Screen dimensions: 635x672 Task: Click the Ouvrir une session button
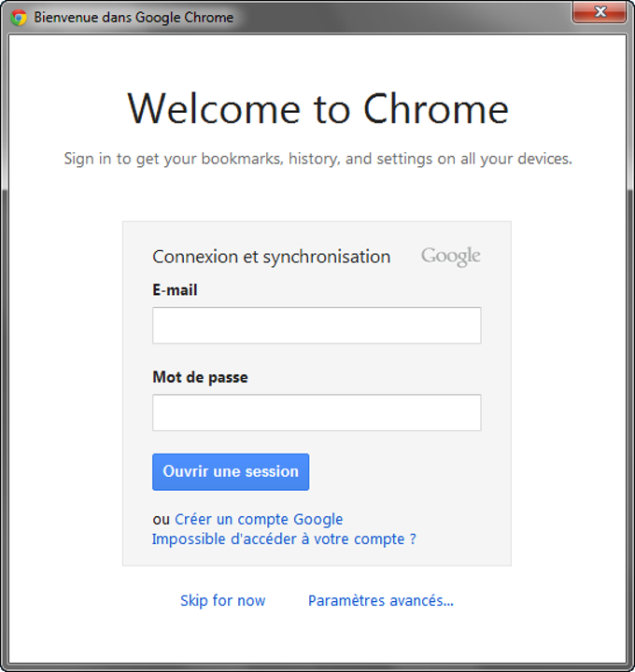tap(231, 471)
